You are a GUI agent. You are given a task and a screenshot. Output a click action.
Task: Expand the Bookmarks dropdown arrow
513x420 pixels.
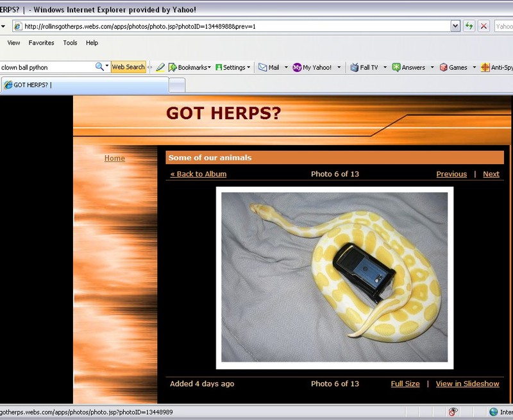pos(210,67)
